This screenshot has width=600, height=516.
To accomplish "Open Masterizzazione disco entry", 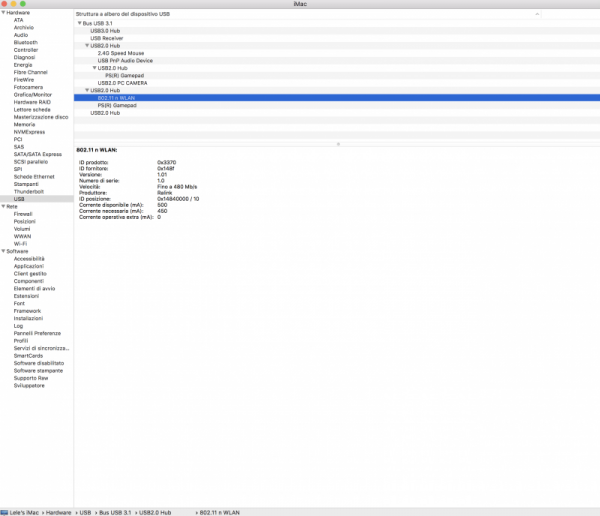I will click(x=41, y=117).
